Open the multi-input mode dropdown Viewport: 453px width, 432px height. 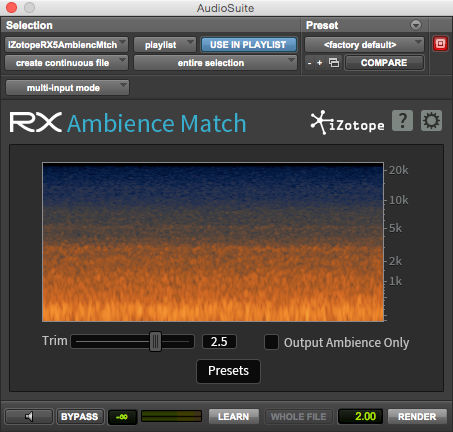point(67,88)
